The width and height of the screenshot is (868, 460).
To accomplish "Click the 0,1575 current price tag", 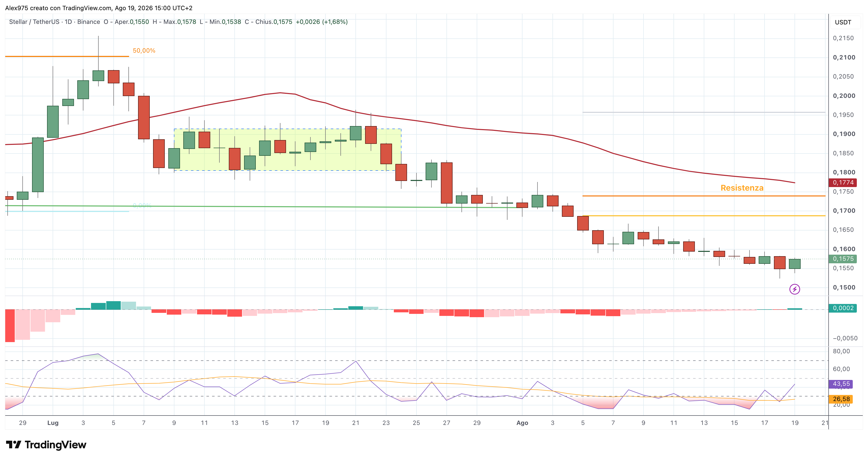I will [x=843, y=259].
